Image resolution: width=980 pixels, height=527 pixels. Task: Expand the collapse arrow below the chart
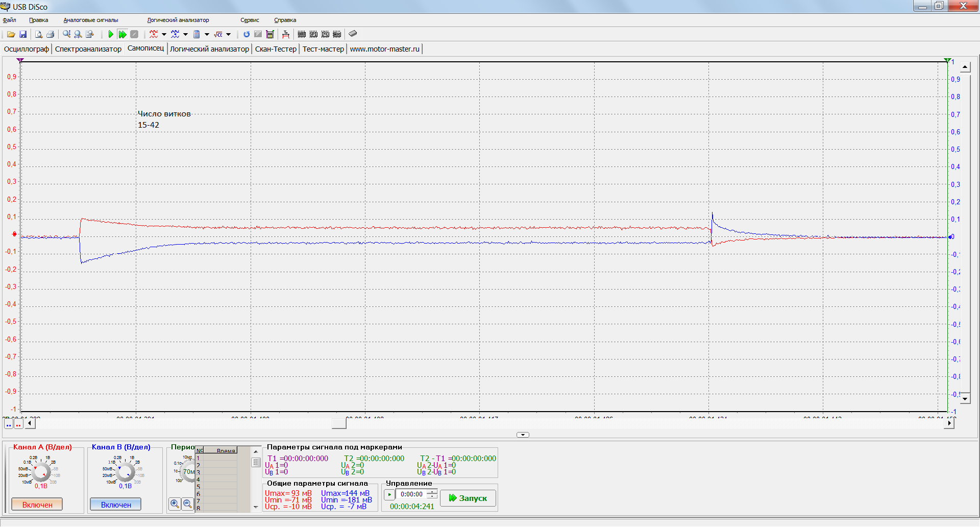(523, 435)
